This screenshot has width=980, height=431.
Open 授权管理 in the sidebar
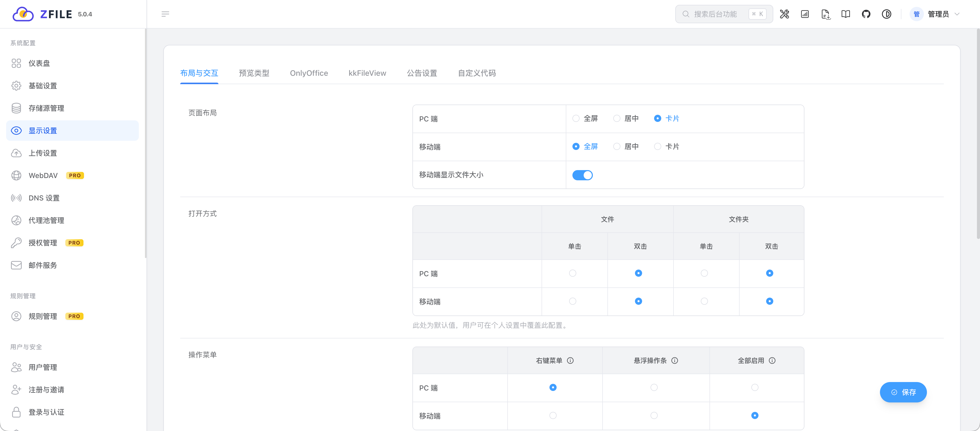72,243
